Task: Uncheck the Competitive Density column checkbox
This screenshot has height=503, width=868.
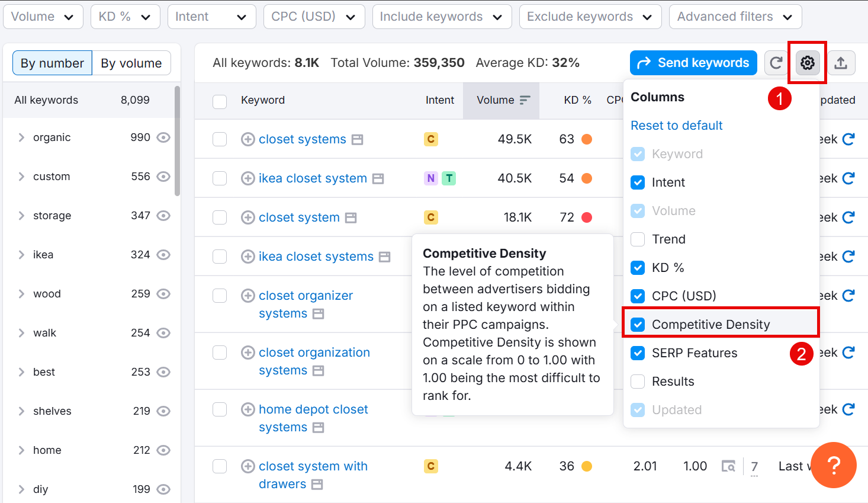Action: tap(638, 325)
